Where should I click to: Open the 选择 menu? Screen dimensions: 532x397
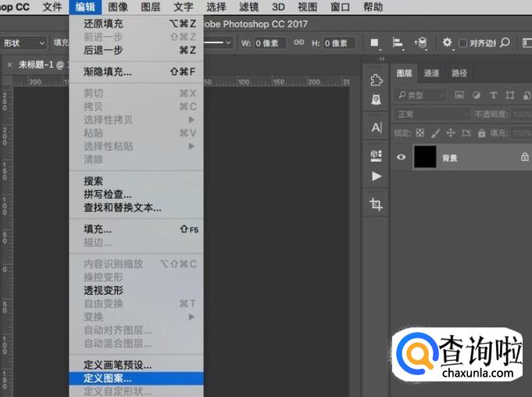point(216,7)
